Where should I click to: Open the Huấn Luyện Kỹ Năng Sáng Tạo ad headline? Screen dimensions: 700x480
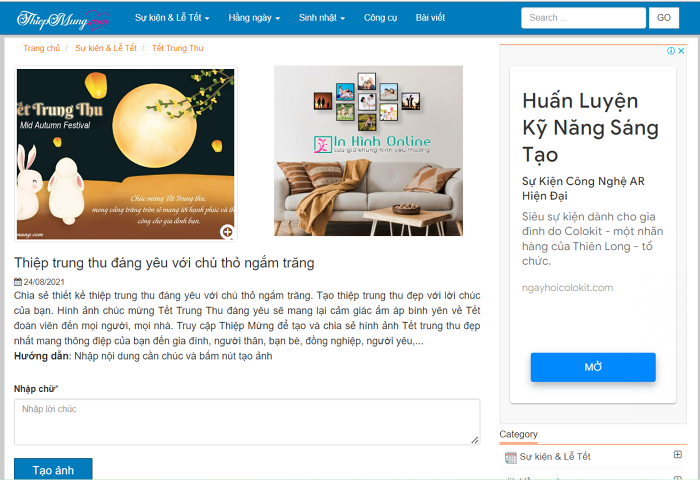coord(590,128)
